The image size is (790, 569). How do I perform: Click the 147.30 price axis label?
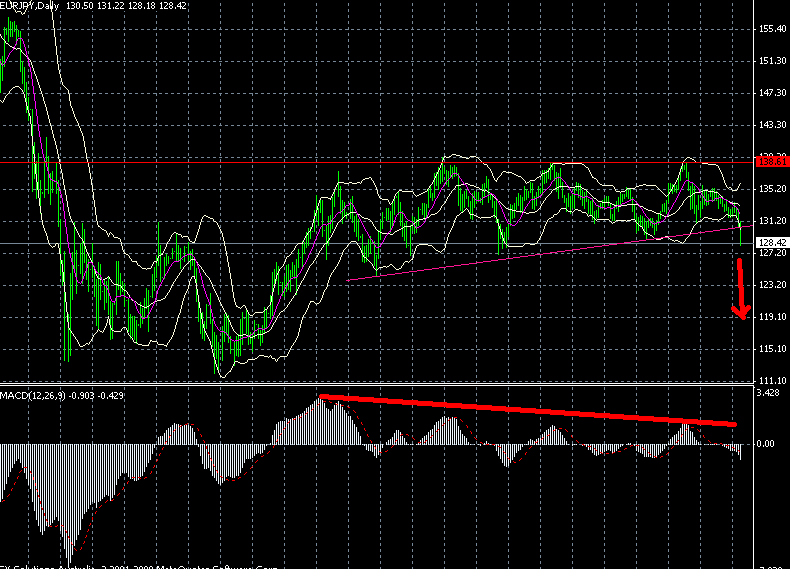[x=772, y=93]
